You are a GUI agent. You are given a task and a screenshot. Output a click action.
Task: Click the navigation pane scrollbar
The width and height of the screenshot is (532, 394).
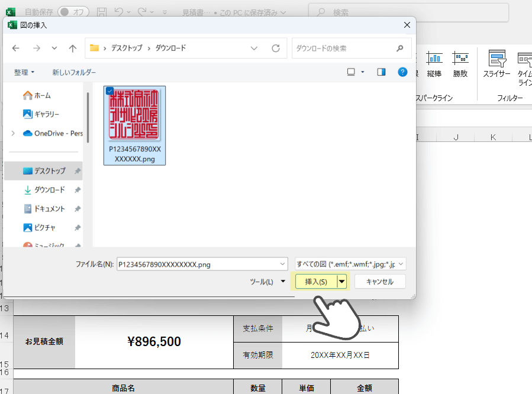click(88, 117)
